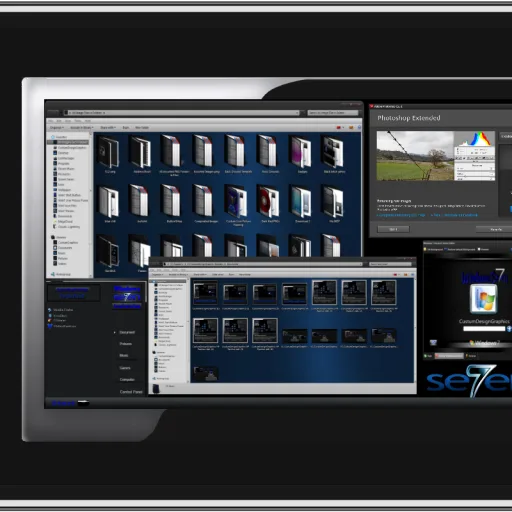Click the orange preview pane icon in upper Explorer
The image size is (512, 512).
pyautogui.click(x=351, y=127)
